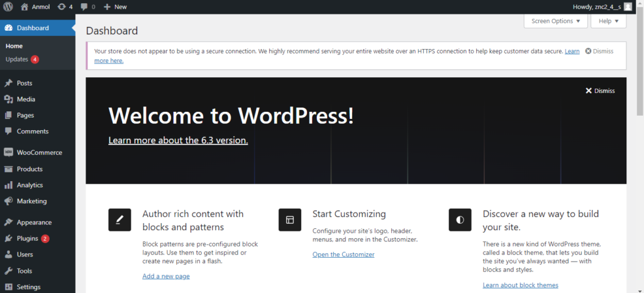Click the red 4 badge beside Updates
The image size is (644, 293).
click(35, 60)
